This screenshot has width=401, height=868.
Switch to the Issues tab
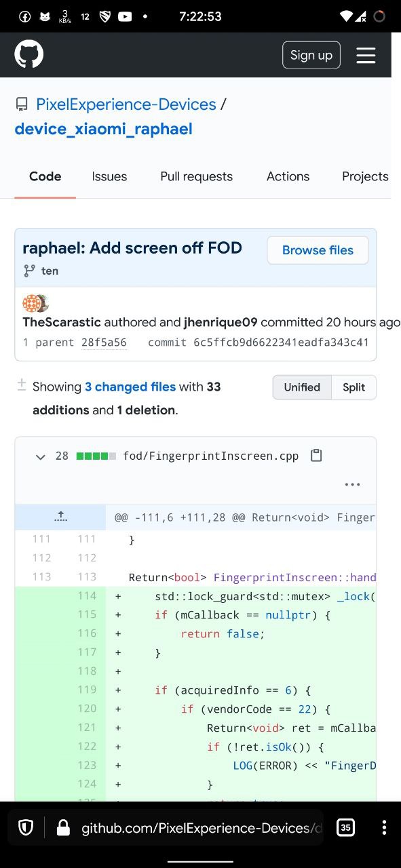click(x=109, y=176)
